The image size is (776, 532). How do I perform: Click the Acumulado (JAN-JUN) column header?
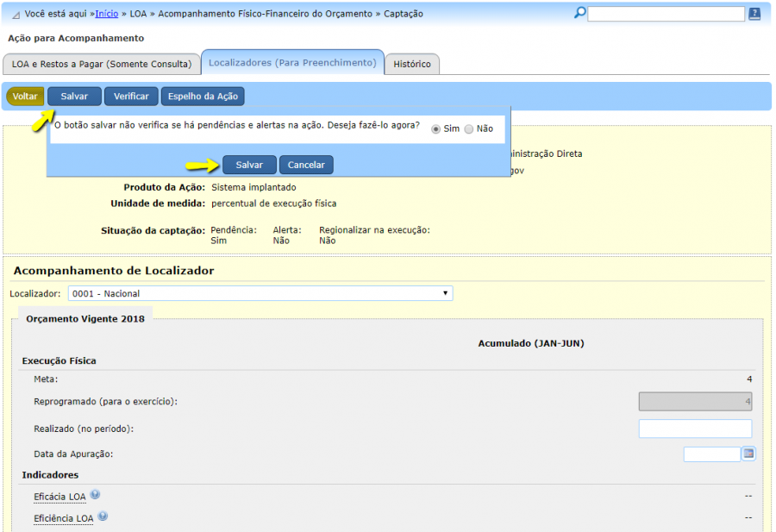pos(531,343)
